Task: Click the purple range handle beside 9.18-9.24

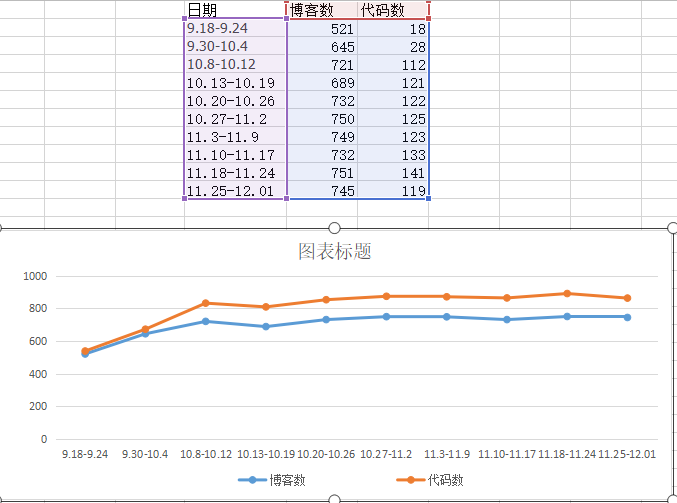Action: [x=185, y=19]
